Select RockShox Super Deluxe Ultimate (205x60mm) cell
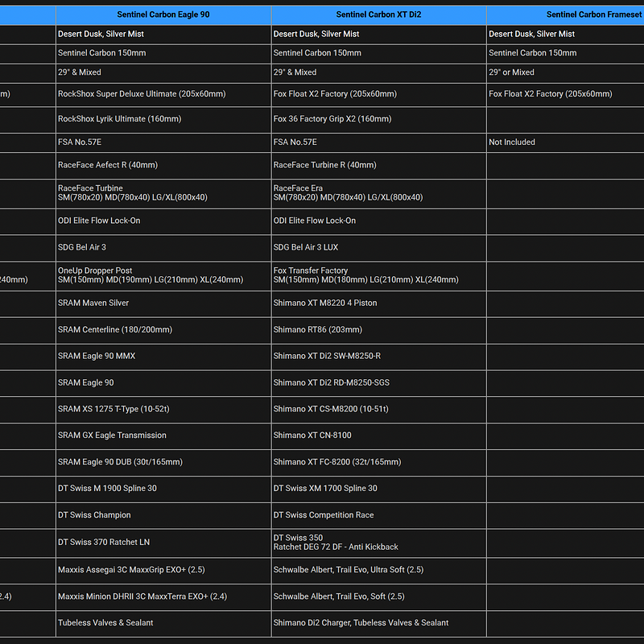 tap(163, 94)
